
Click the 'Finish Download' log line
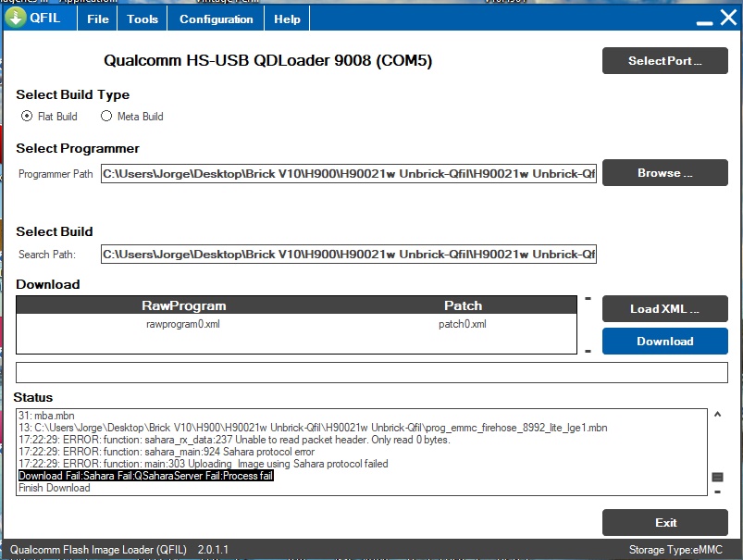click(x=55, y=488)
